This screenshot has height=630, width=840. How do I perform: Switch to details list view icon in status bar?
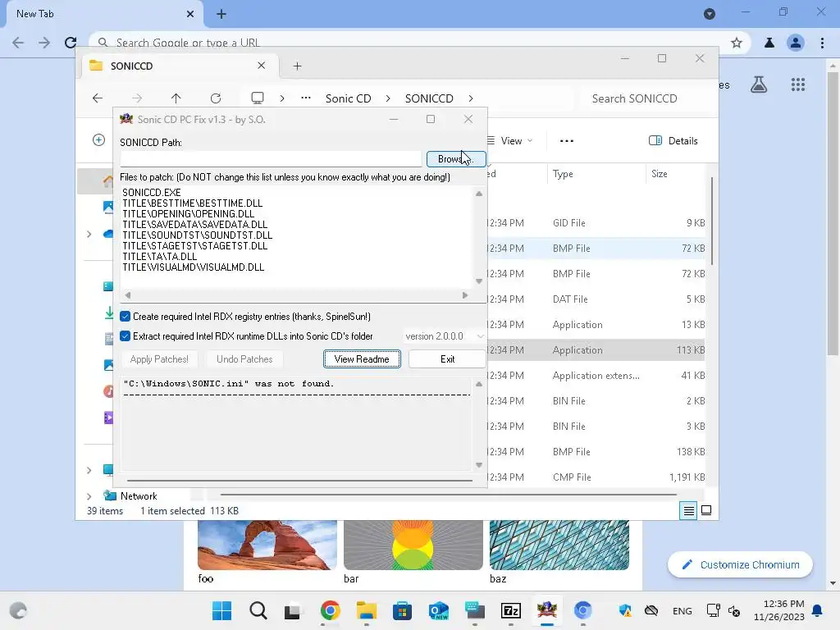(688, 511)
